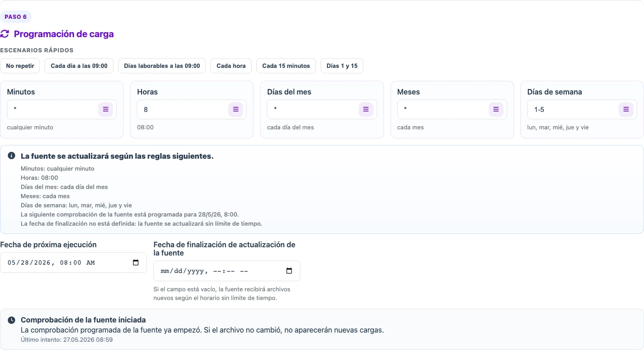Click 'lun, mar, mié, jue y vie' hint below field
Screen dimensions: 644x350
coord(558,127)
